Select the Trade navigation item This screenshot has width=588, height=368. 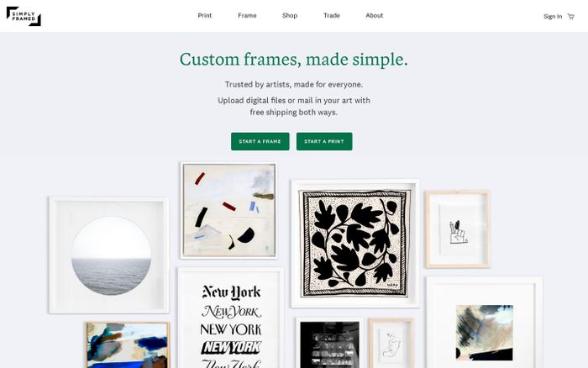tap(332, 15)
